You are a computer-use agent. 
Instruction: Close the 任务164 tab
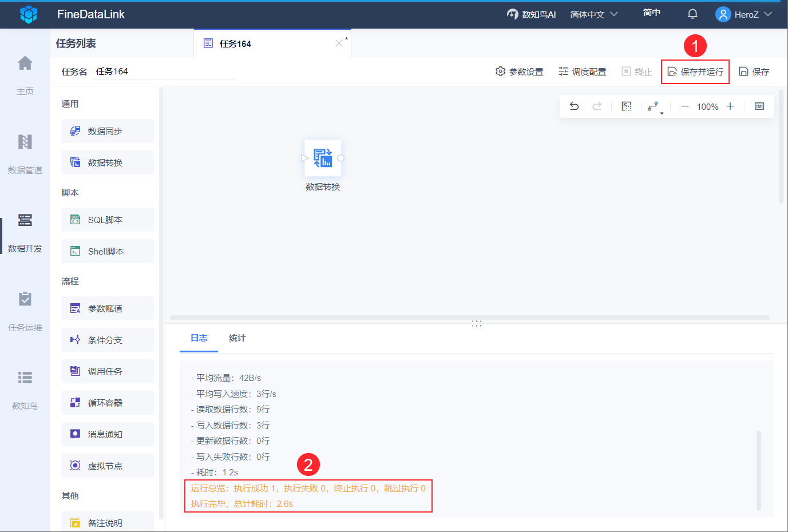click(339, 43)
